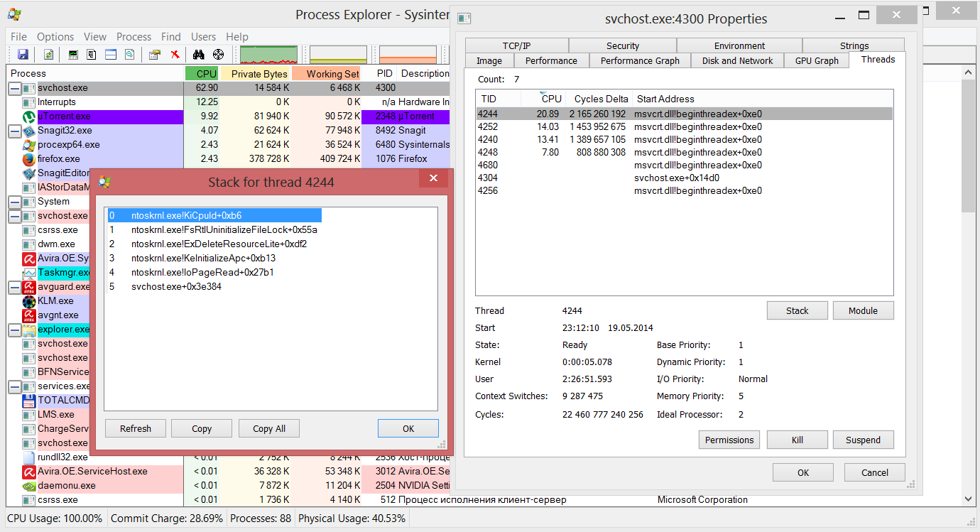980x532 pixels.
Task: Collapse the System process tree node
Action: click(x=14, y=202)
